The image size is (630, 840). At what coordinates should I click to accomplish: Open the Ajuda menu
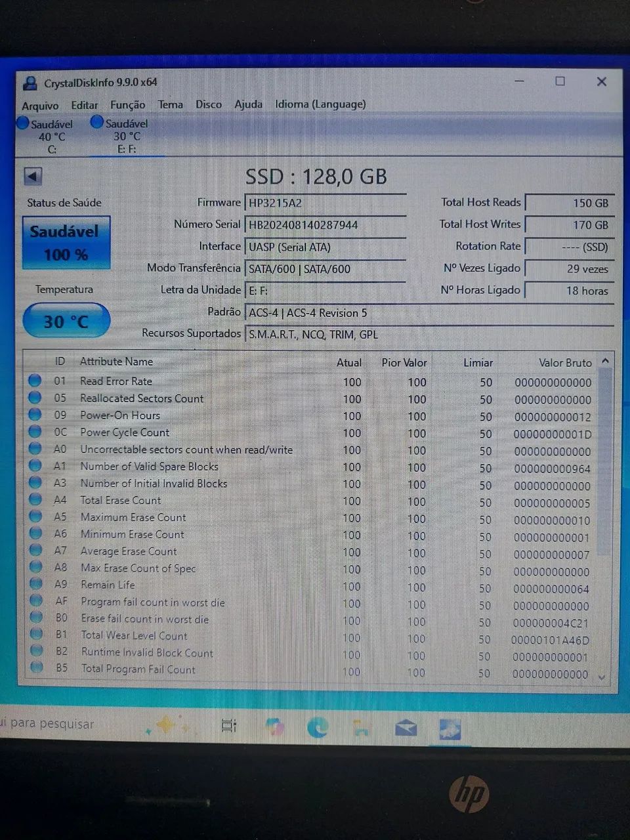248,104
